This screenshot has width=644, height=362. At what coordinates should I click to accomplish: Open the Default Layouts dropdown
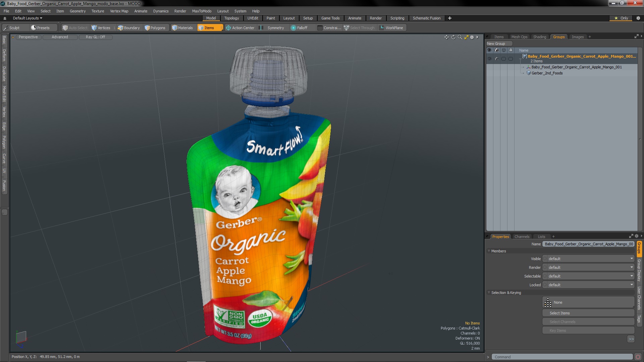[28, 18]
